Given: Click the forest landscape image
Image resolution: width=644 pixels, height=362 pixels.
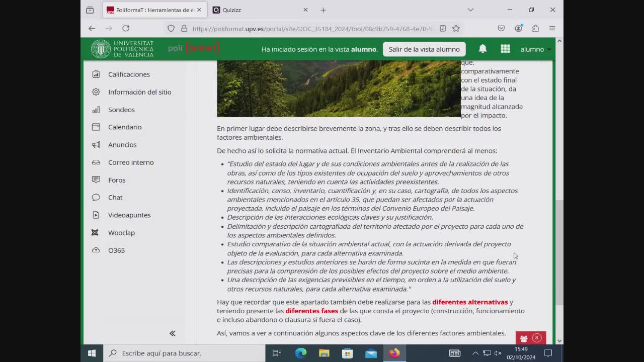Looking at the screenshot, I should [x=339, y=88].
